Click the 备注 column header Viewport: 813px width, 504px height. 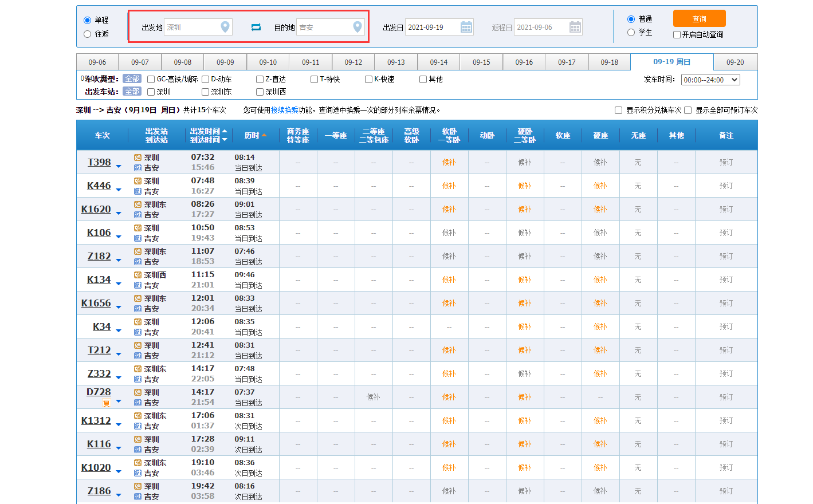726,135
